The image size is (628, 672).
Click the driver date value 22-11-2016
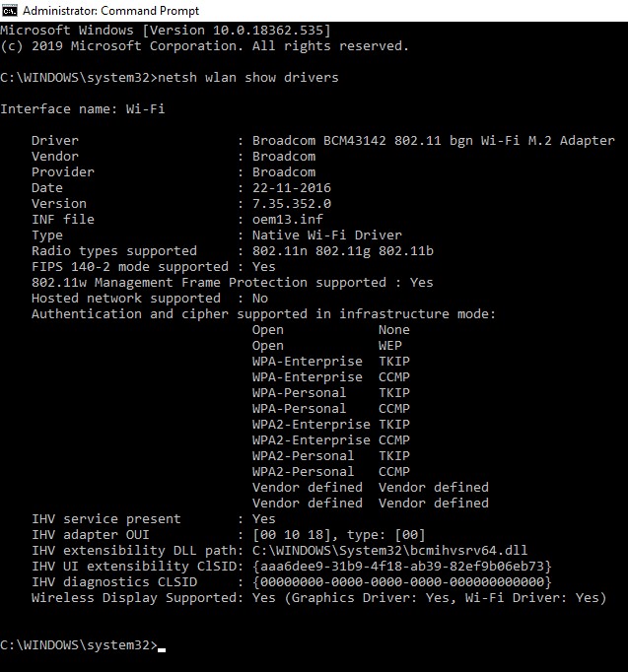(291, 187)
